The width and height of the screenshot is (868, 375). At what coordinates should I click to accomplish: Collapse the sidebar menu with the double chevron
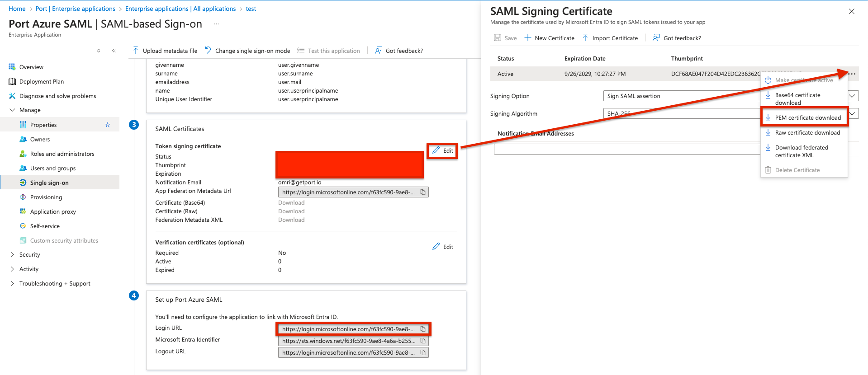[114, 51]
